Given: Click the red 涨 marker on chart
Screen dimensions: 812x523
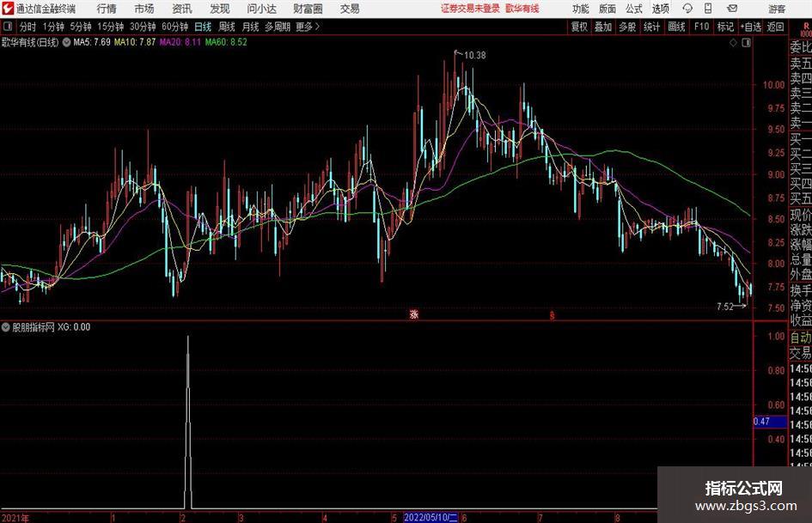Looking at the screenshot, I should click(414, 313).
